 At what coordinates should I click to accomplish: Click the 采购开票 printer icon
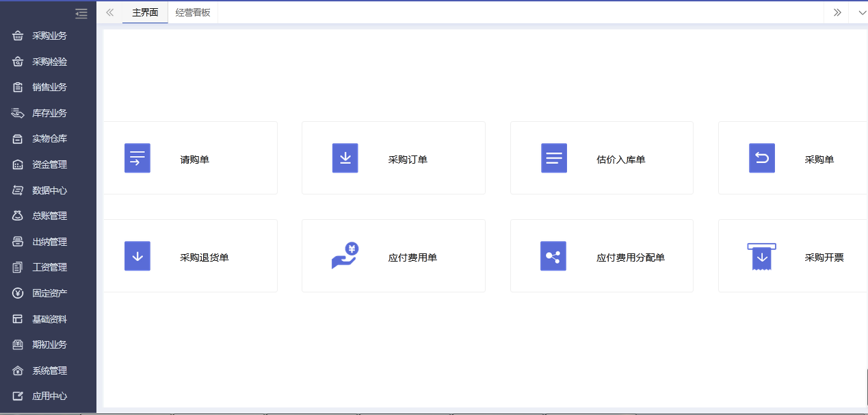tap(761, 255)
